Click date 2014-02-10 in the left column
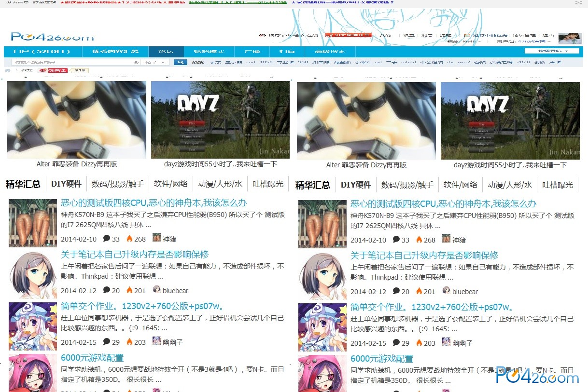 point(79,239)
